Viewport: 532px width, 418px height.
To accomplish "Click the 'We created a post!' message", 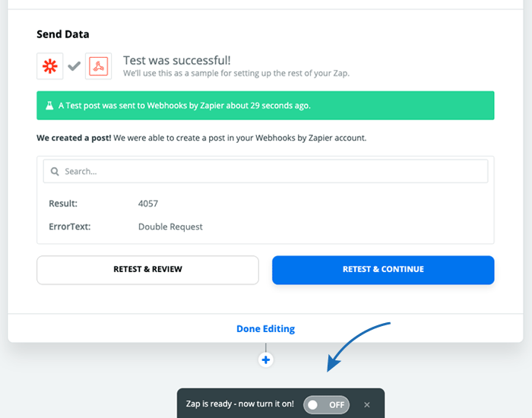I will (201, 138).
